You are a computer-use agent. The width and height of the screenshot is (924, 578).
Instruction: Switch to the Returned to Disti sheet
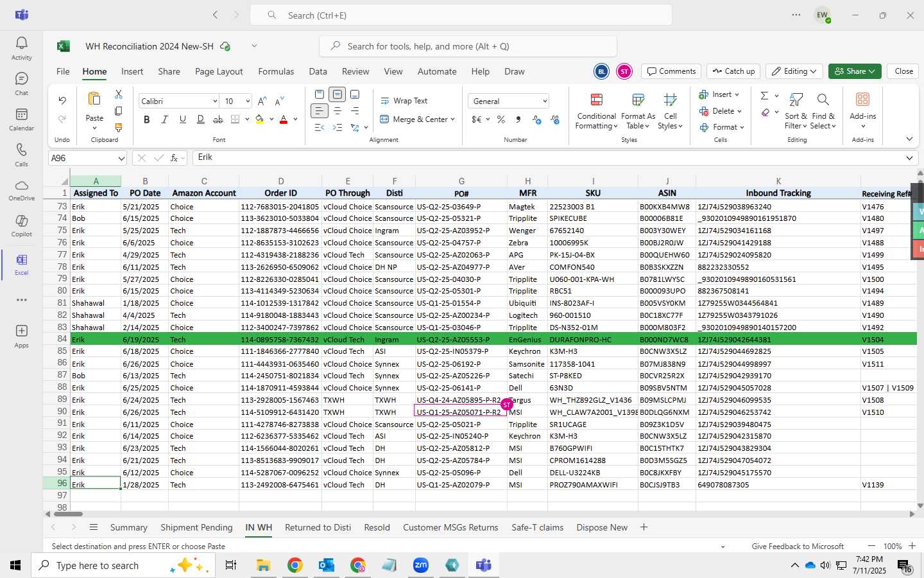coord(318,527)
